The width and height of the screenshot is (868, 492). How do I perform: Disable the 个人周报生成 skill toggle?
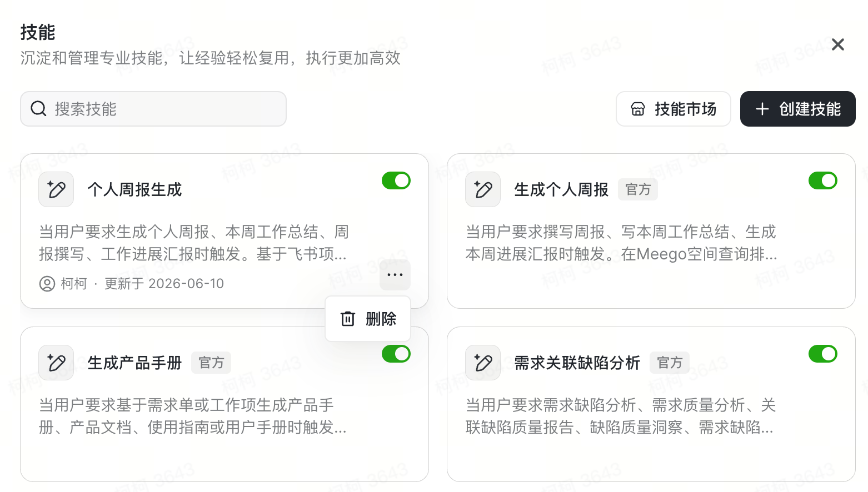tap(396, 180)
